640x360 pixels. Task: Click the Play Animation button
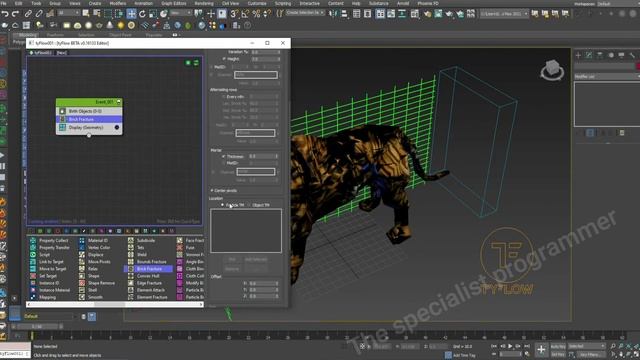pyautogui.click(x=510, y=346)
